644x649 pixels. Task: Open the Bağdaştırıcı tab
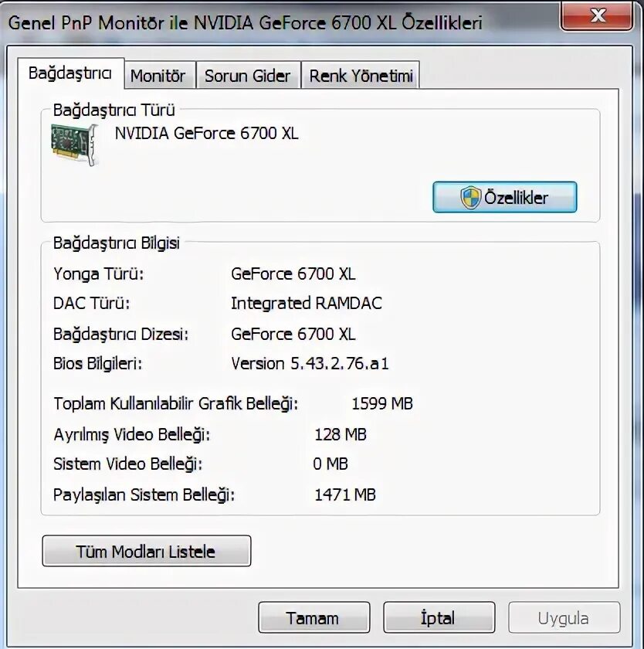(71, 73)
